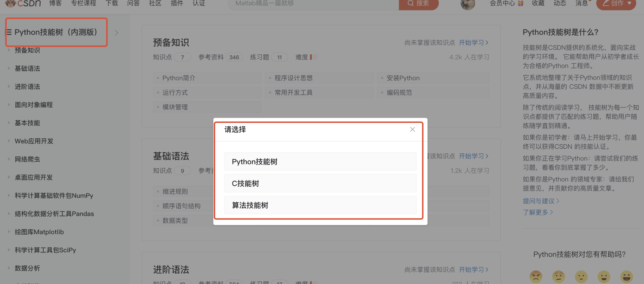The image size is (644, 284).
Task: Choose C技能树 in the dialog
Action: [320, 184]
